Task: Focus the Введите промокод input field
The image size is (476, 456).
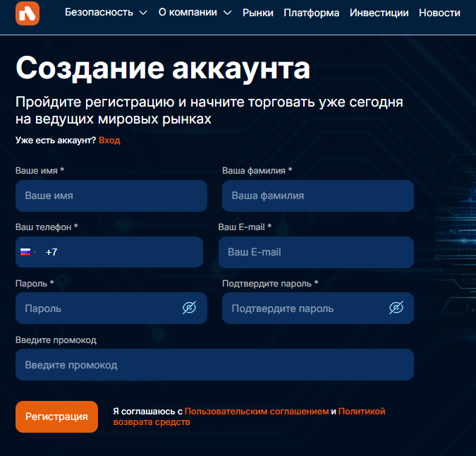Action: point(214,365)
